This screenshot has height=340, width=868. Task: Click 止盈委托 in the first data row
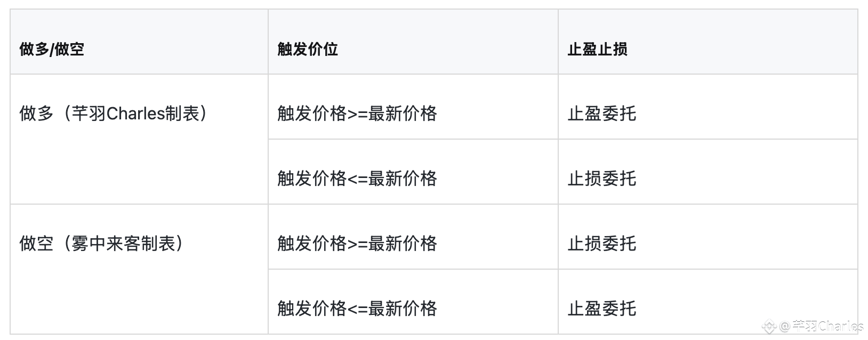602,114
